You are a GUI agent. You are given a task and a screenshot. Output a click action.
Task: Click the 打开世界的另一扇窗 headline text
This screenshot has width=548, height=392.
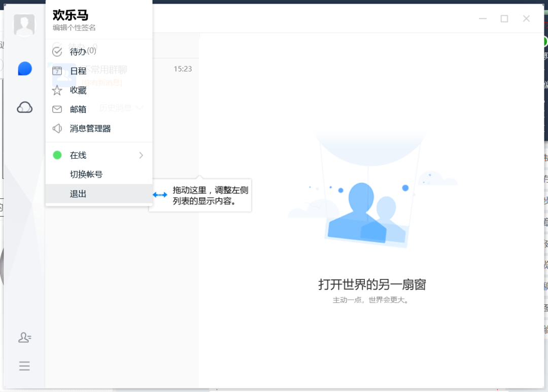pyautogui.click(x=372, y=284)
